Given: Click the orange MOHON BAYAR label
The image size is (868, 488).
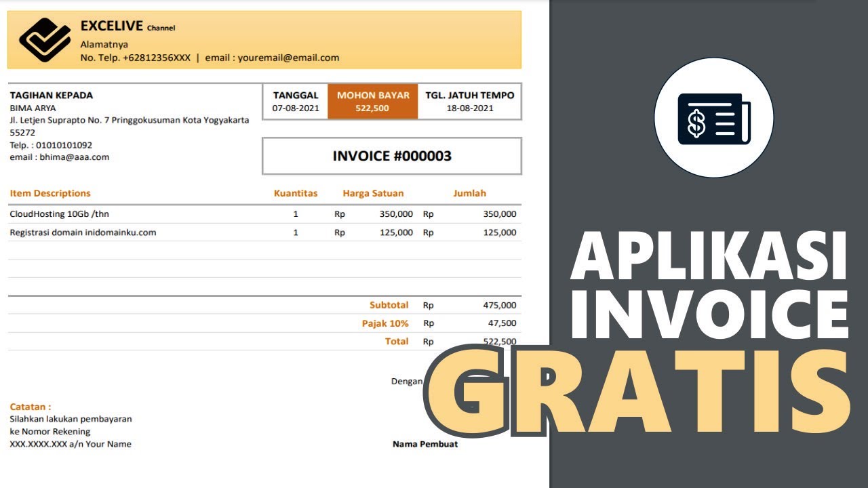Looking at the screenshot, I should coord(373,96).
